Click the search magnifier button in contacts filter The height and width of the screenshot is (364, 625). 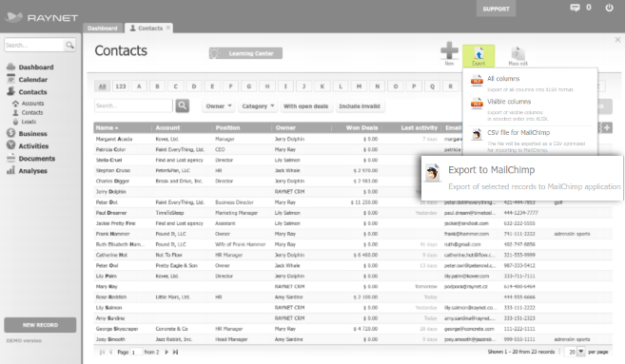tap(183, 105)
